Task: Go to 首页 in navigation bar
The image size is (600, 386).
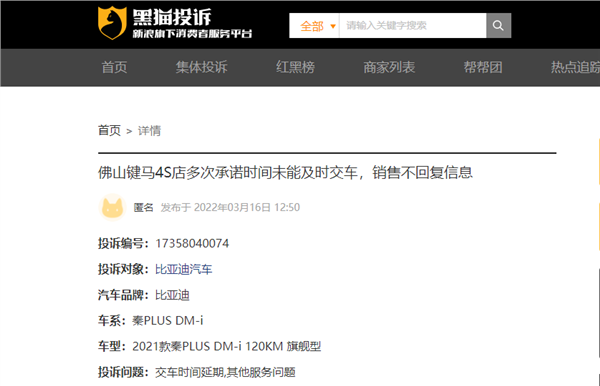Action: 114,67
